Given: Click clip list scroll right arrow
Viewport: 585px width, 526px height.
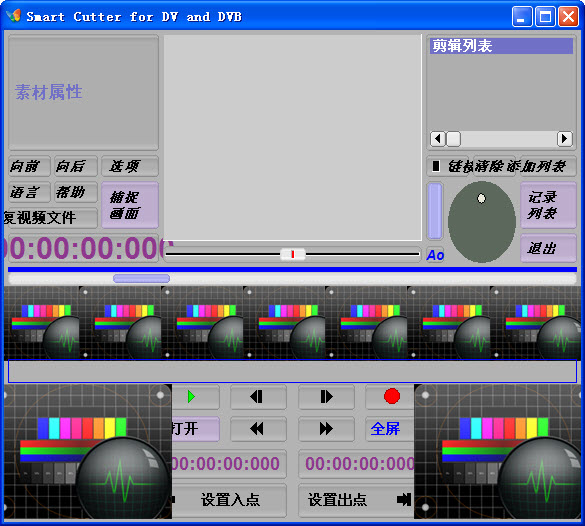Looking at the screenshot, I should coord(565,139).
